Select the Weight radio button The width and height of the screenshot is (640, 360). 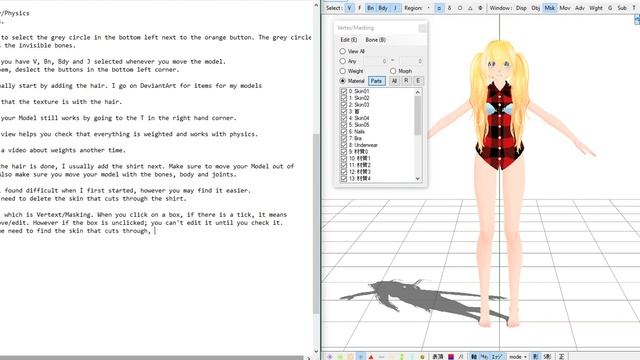click(x=343, y=71)
